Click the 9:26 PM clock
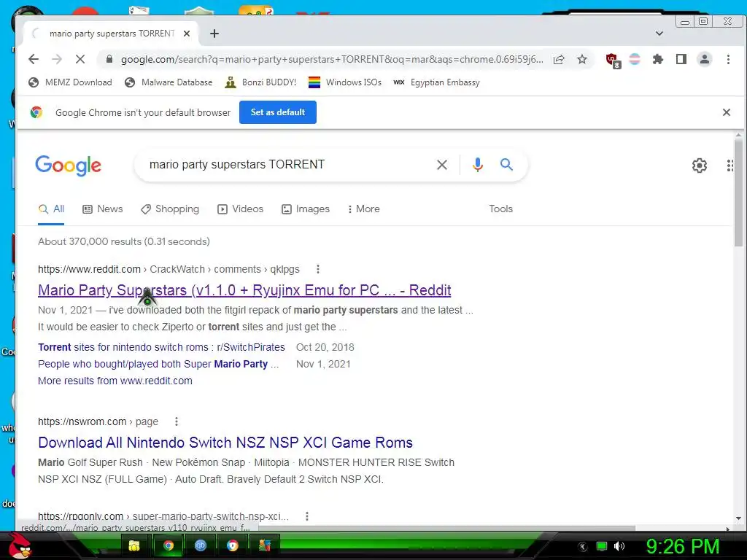This screenshot has width=747, height=560. tap(683, 546)
